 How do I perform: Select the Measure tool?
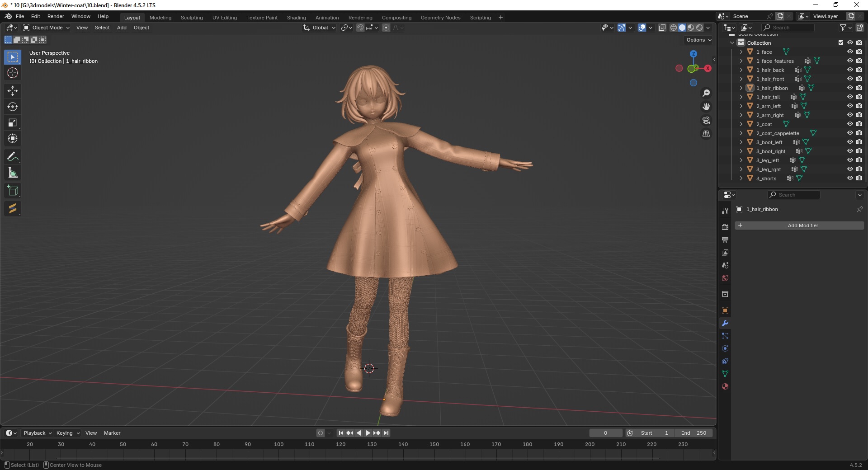(13, 173)
